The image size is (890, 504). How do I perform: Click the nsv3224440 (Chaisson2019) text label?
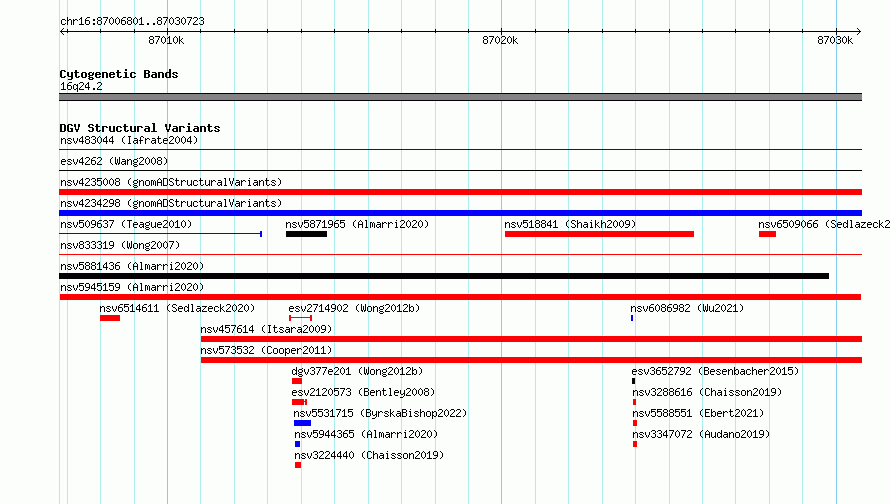coord(369,455)
